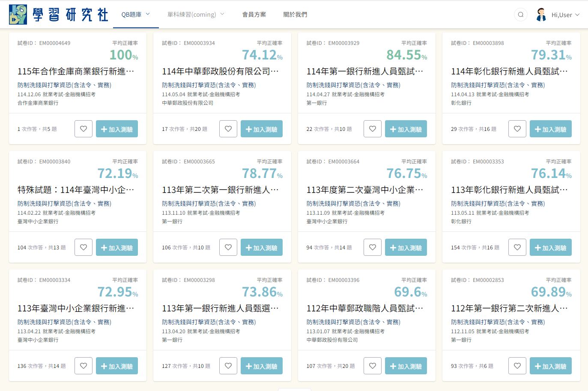
Task: Click the user avatar icon
Action: click(541, 15)
